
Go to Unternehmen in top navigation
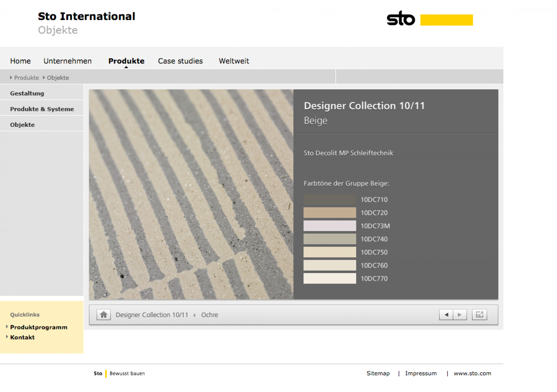(x=67, y=61)
